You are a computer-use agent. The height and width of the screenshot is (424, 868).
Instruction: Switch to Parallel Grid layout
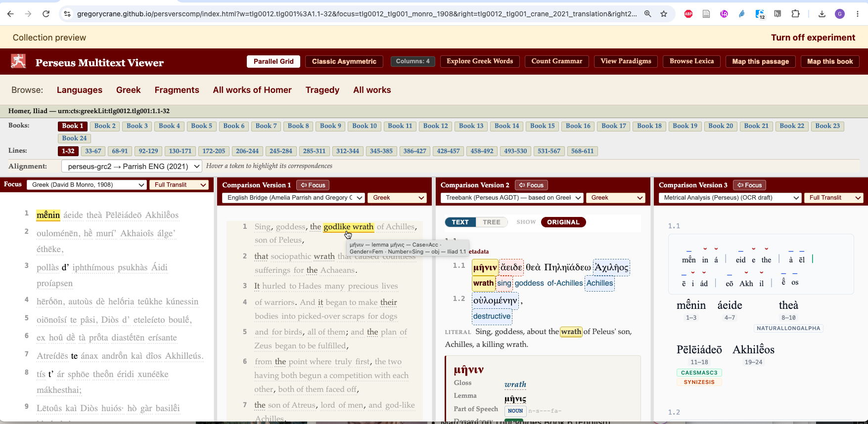point(274,61)
